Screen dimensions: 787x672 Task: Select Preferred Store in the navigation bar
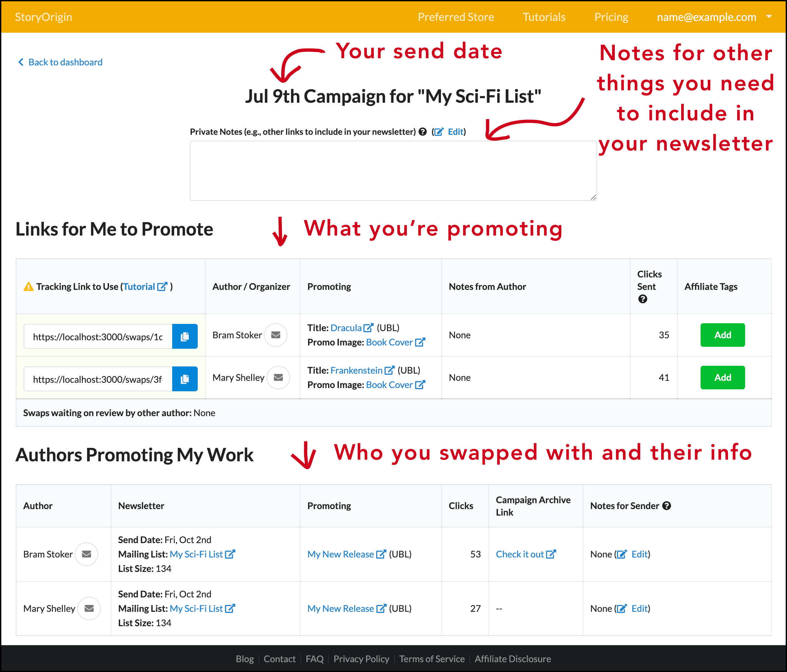click(x=455, y=17)
